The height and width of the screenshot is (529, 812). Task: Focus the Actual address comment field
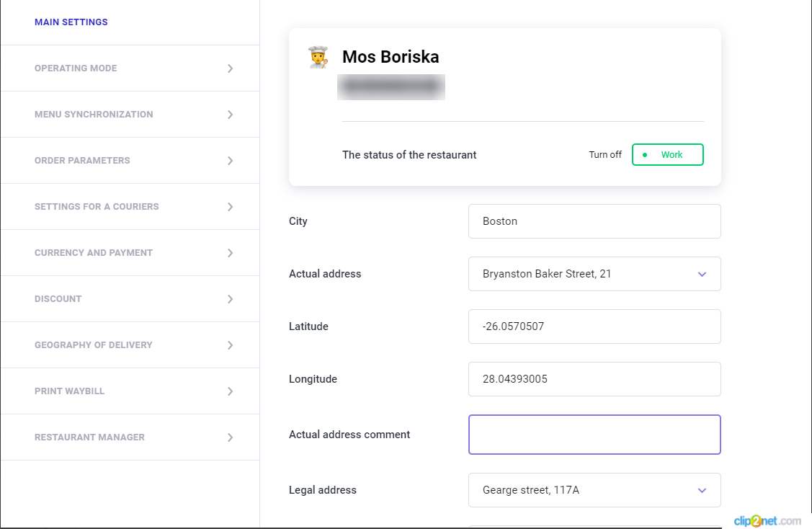point(594,435)
